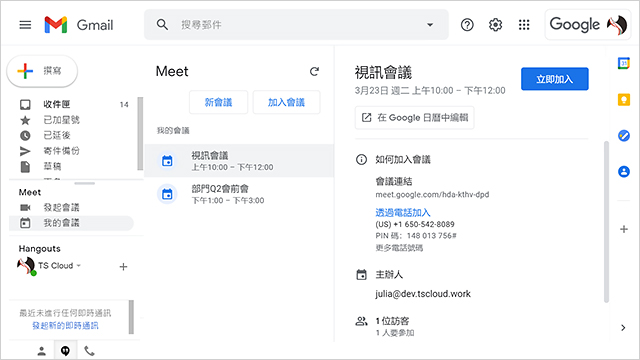Click 在 Google 日曆中編輯 button
This screenshot has height=360, width=640.
click(415, 118)
